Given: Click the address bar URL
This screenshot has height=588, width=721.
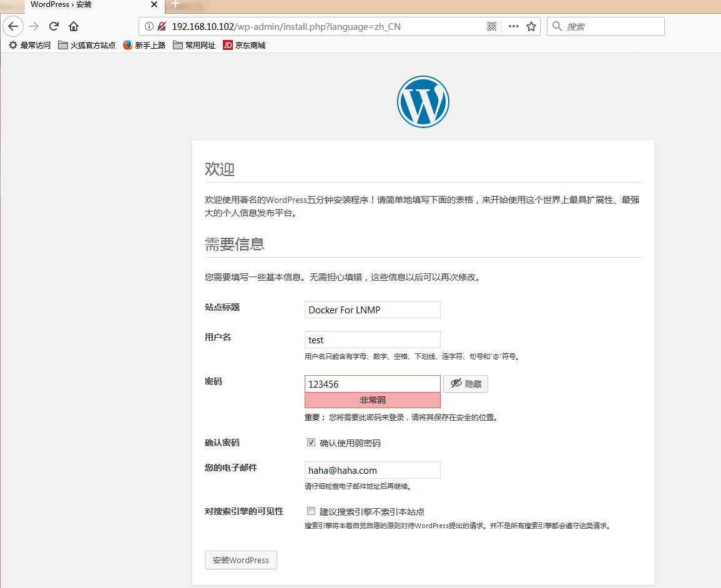Looking at the screenshot, I should (x=286, y=27).
